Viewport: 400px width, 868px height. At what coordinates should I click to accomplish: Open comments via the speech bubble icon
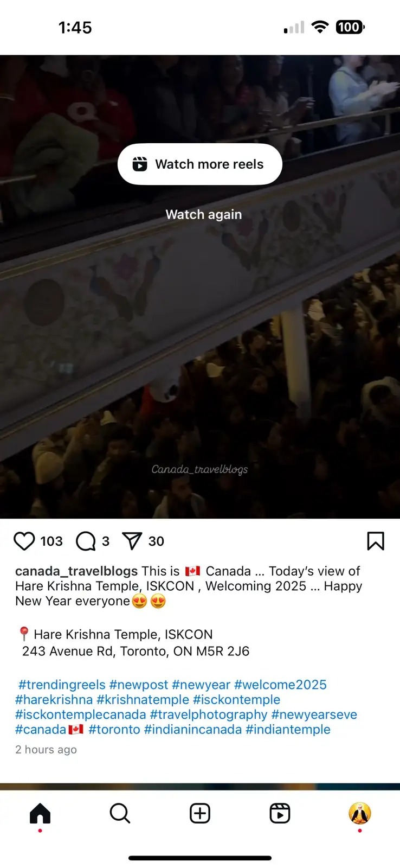tap(86, 541)
